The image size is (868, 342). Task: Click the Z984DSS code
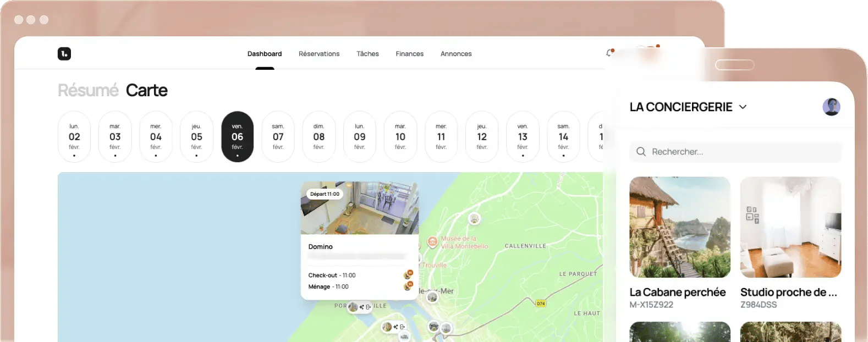pos(759,305)
